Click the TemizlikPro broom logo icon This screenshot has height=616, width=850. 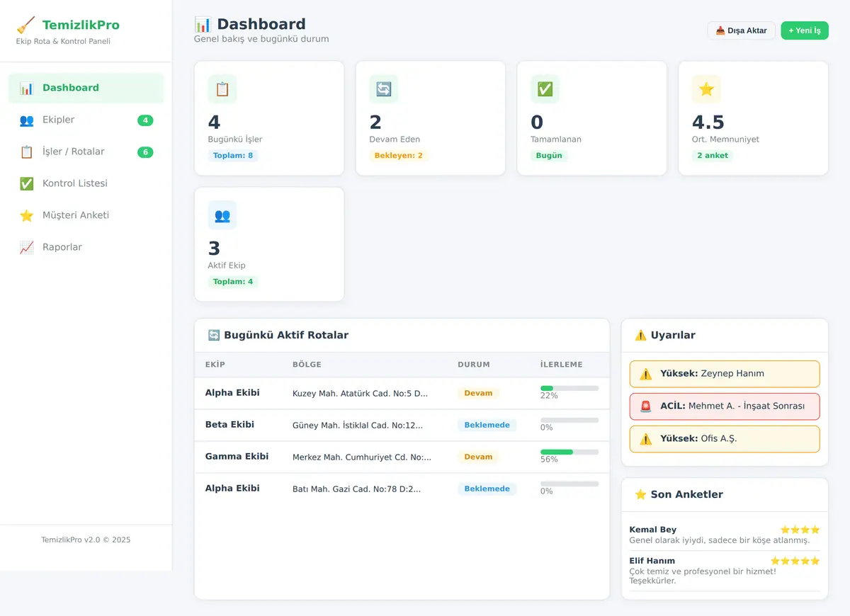point(25,25)
